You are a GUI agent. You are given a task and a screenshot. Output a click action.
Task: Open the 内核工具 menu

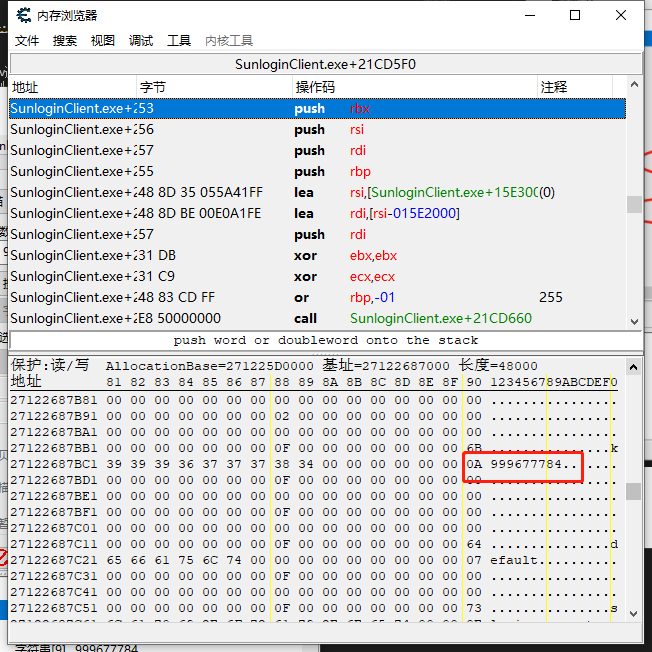(x=229, y=41)
